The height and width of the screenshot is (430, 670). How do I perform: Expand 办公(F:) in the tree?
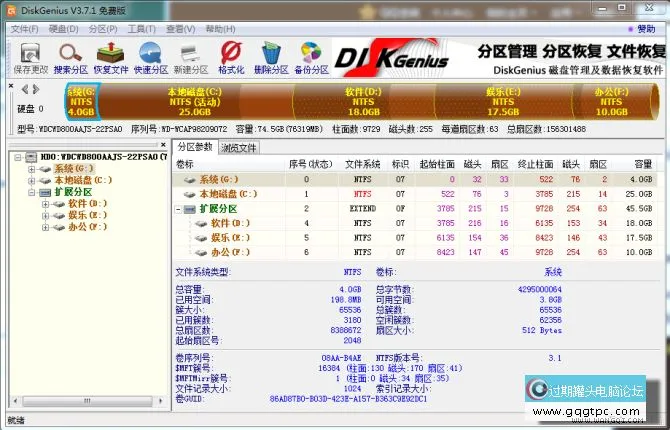[45, 227]
